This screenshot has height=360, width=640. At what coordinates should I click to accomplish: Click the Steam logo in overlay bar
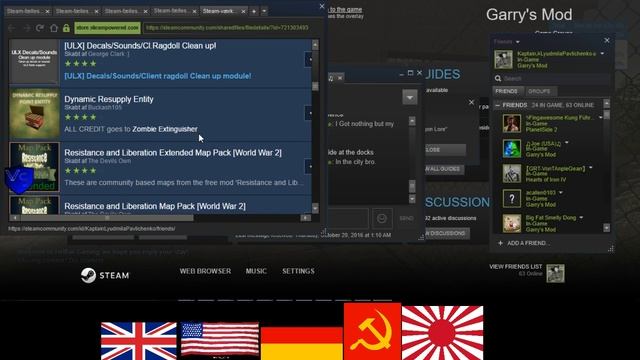click(x=104, y=276)
